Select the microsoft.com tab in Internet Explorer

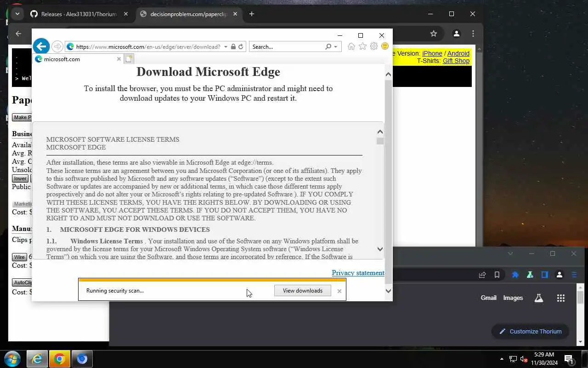click(x=78, y=59)
